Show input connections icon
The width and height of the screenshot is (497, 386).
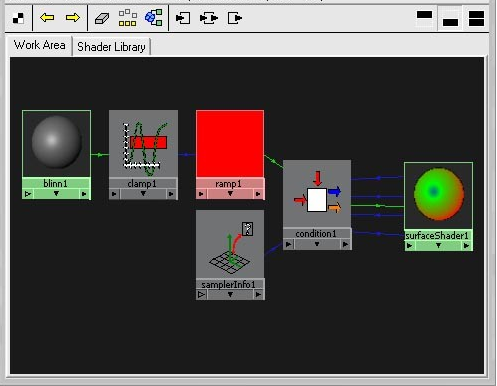(183, 18)
